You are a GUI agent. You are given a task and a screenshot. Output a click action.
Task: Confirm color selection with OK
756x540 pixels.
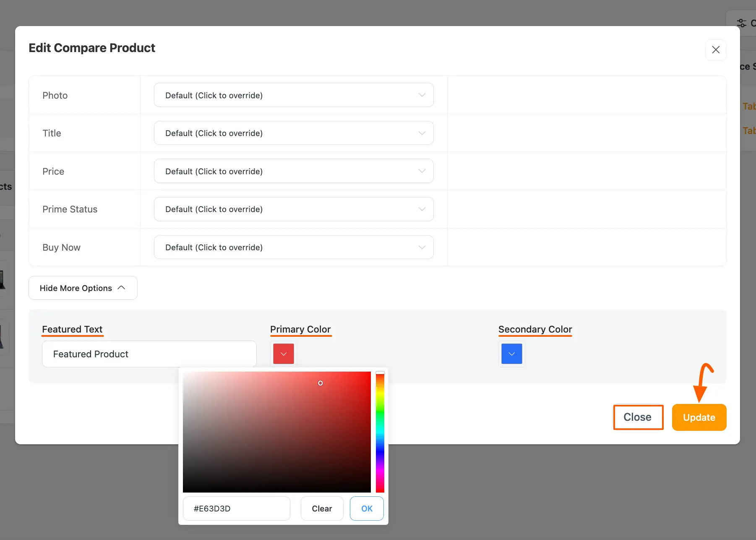point(366,508)
